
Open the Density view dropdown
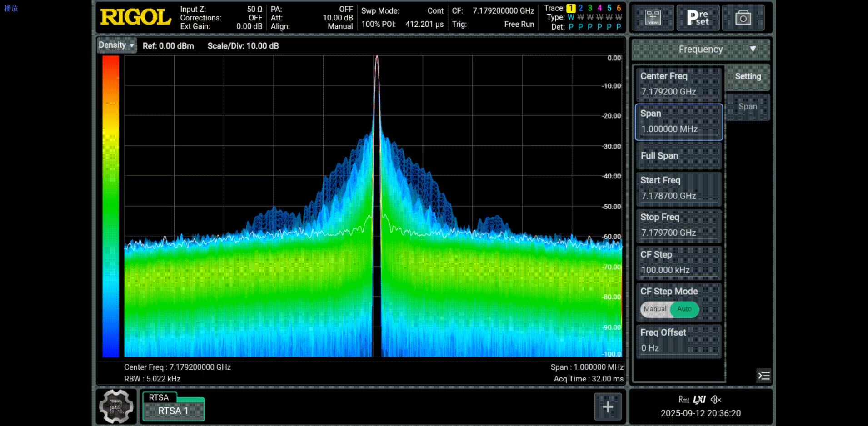point(116,45)
